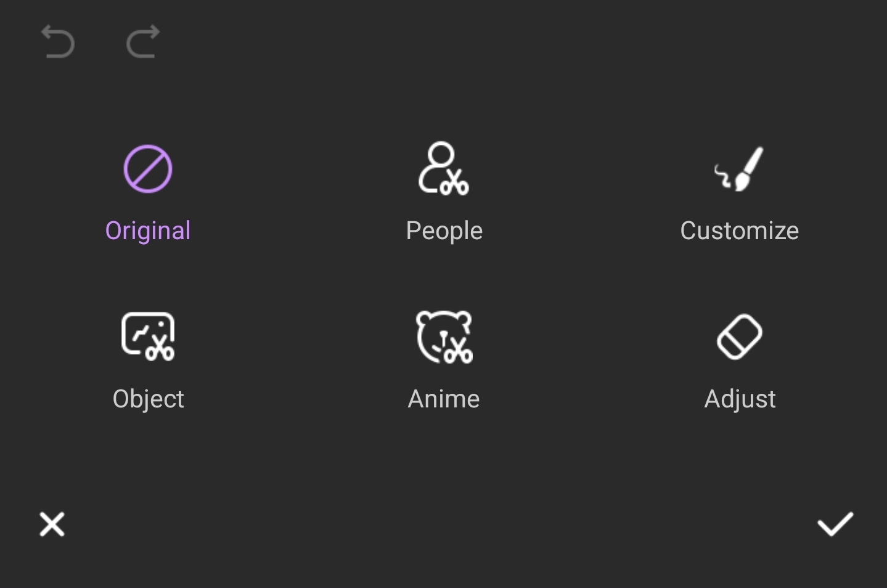Select the Object cutout icon
887x588 pixels.
pos(148,336)
